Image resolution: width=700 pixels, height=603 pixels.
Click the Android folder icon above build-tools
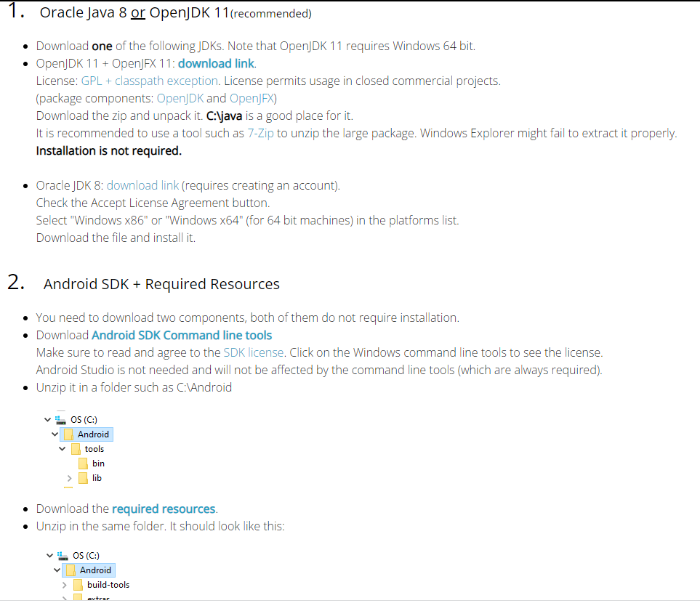71,570
